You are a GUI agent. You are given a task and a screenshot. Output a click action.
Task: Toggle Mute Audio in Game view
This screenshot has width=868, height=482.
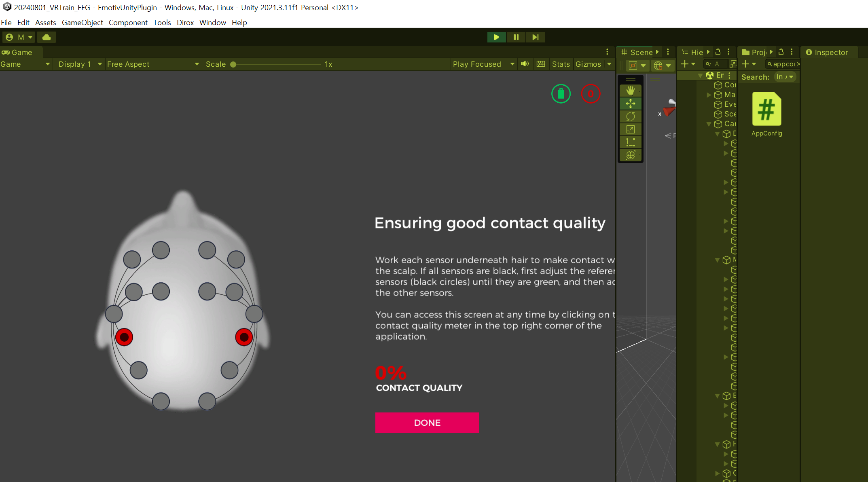point(525,64)
